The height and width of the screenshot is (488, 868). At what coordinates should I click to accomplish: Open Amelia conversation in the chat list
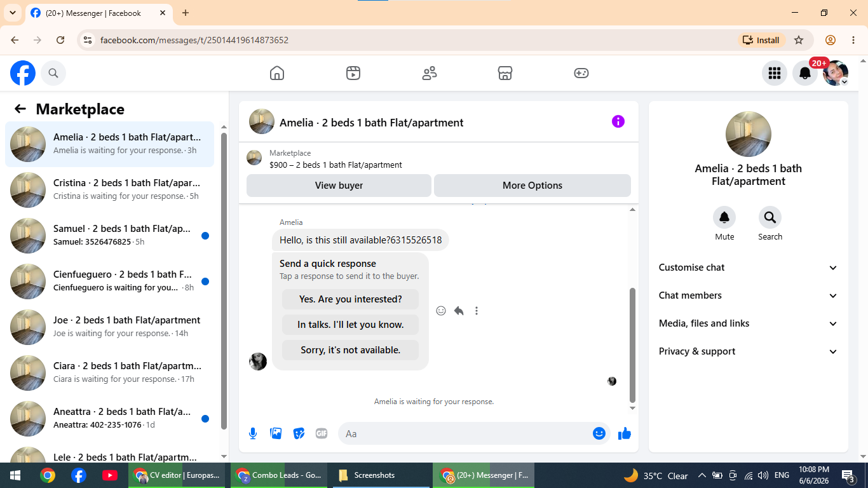click(109, 144)
